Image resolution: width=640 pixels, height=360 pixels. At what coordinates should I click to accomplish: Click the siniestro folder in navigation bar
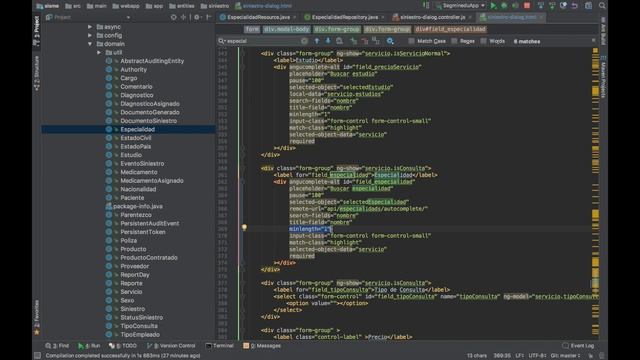215,6
